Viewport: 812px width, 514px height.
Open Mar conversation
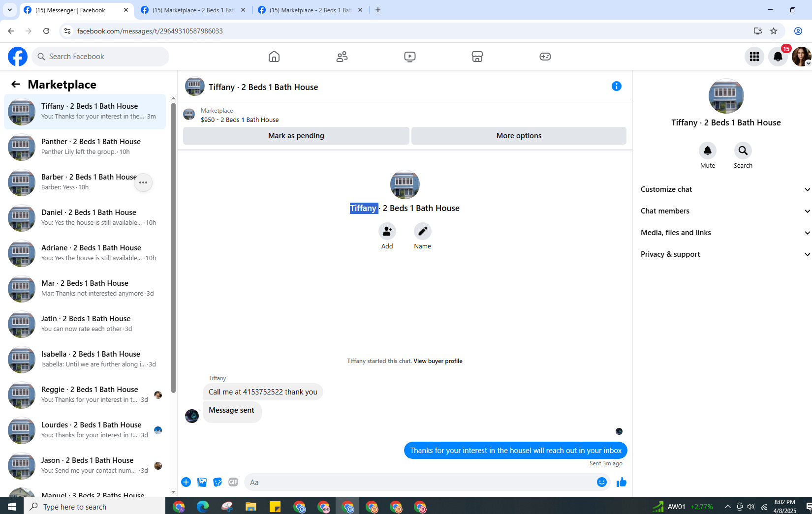pyautogui.click(x=85, y=289)
